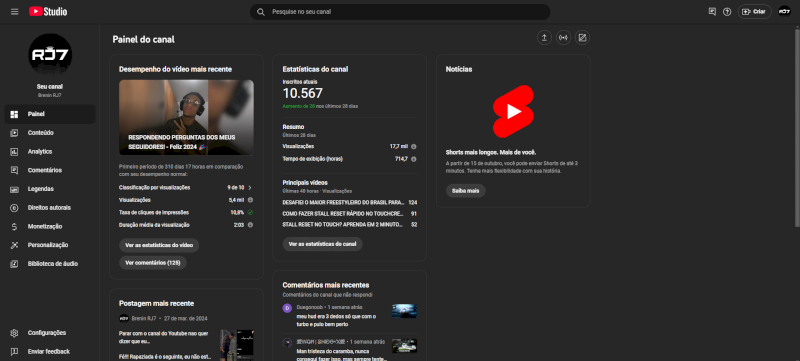800x361 pixels.
Task: Click info icon next to Visualizações 5,4 mil
Action: (x=250, y=200)
